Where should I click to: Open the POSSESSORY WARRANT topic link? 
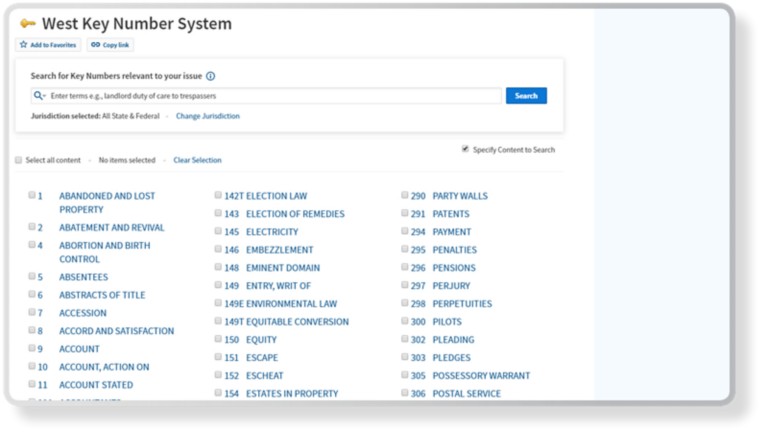click(x=481, y=376)
